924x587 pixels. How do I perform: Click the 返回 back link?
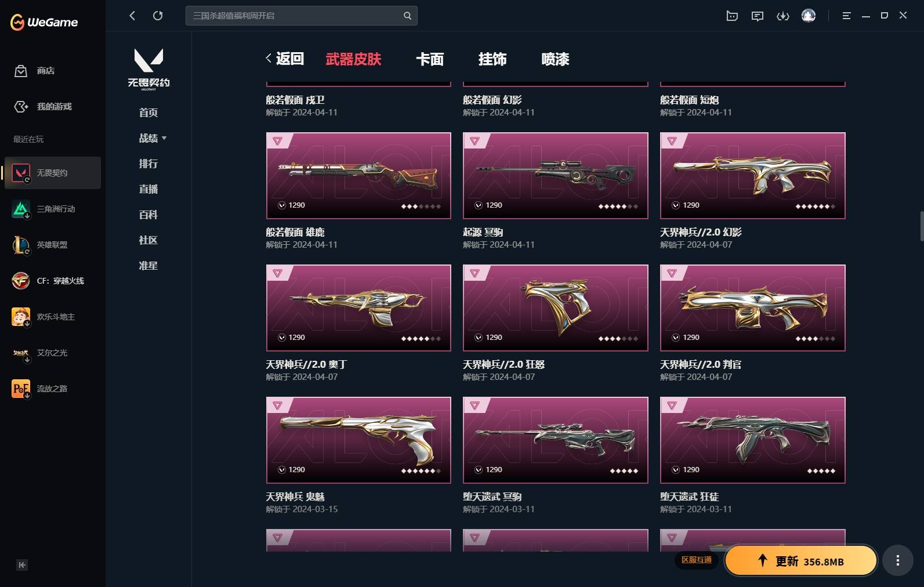pos(285,59)
